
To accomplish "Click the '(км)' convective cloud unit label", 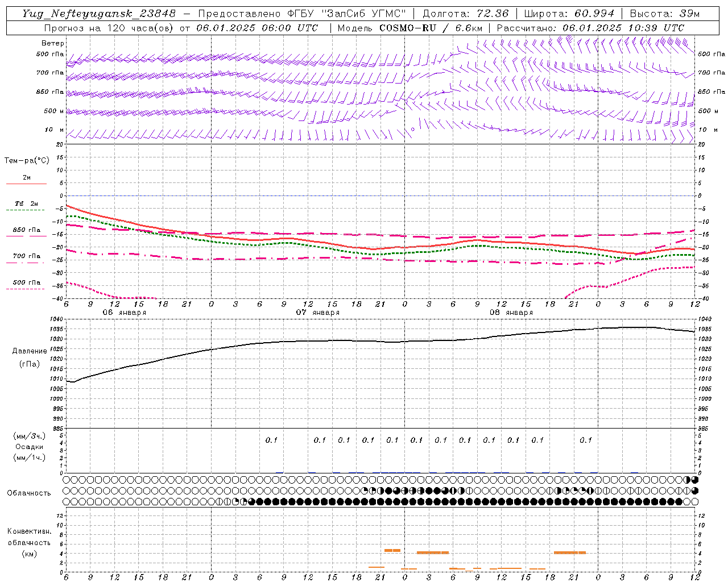I will point(29,554).
